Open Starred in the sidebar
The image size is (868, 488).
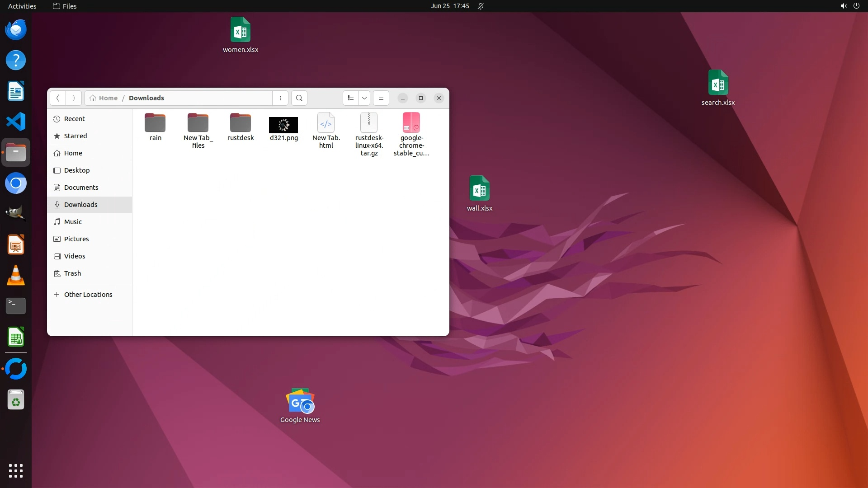click(75, 136)
